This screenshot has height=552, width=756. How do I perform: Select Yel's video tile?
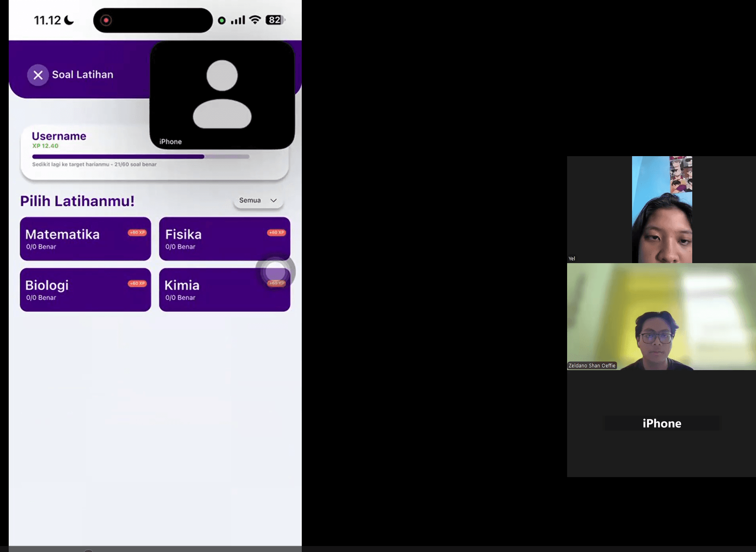[x=661, y=210]
